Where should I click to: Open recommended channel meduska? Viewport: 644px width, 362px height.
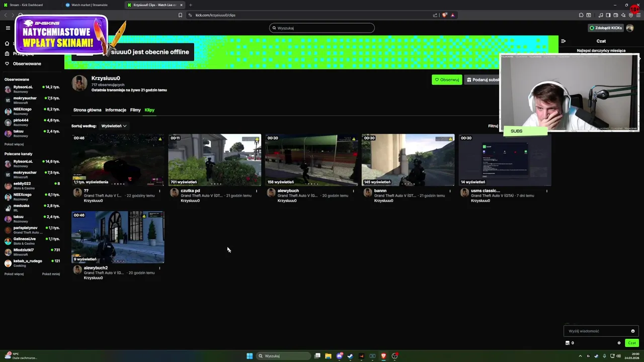pos(32,208)
